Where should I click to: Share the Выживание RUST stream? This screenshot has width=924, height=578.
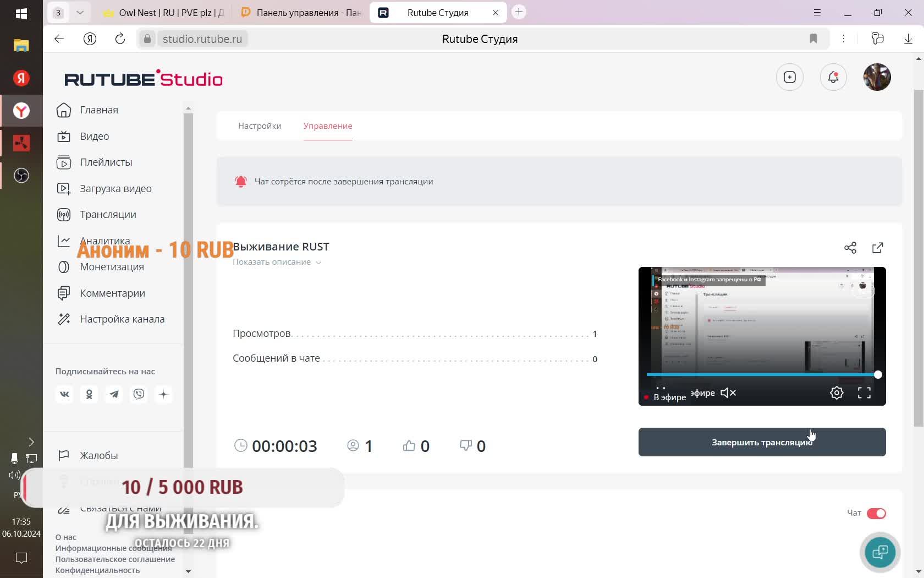850,248
